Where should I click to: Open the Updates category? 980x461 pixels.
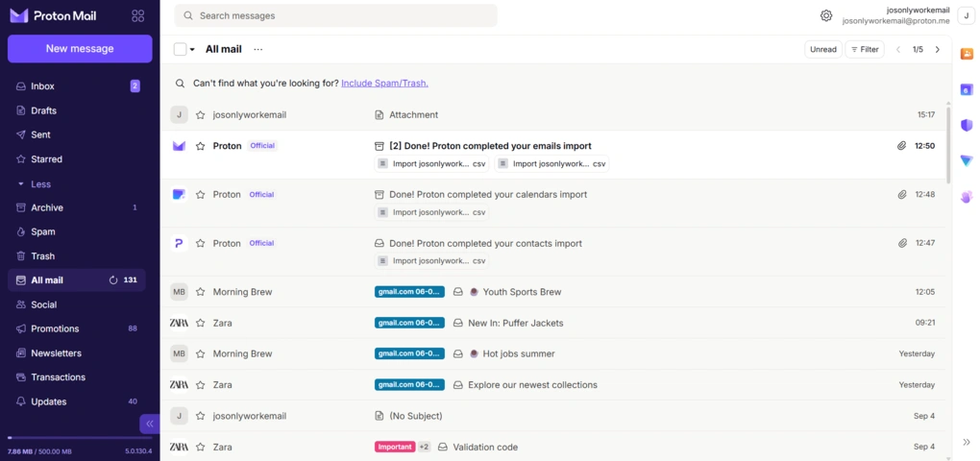(76, 401)
